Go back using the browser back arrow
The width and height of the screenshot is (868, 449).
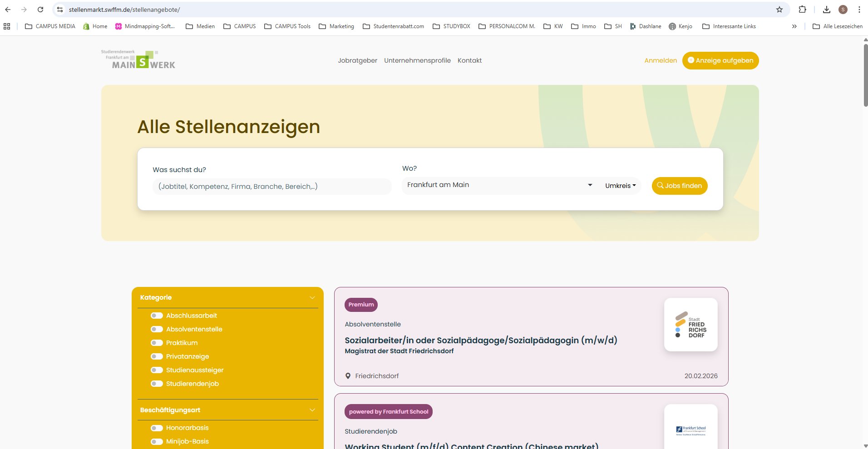point(8,10)
